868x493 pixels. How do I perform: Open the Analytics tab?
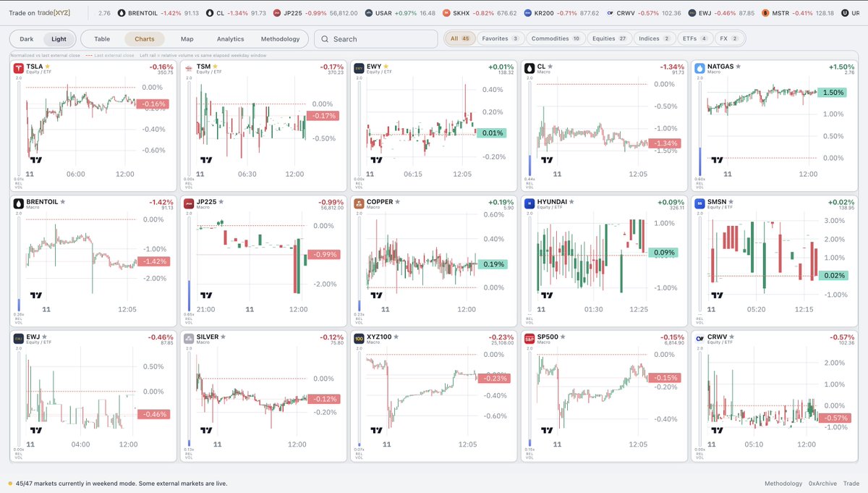coord(230,39)
